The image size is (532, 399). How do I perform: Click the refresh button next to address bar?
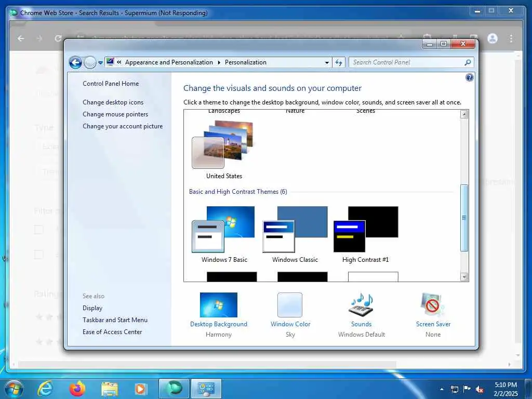pos(339,62)
